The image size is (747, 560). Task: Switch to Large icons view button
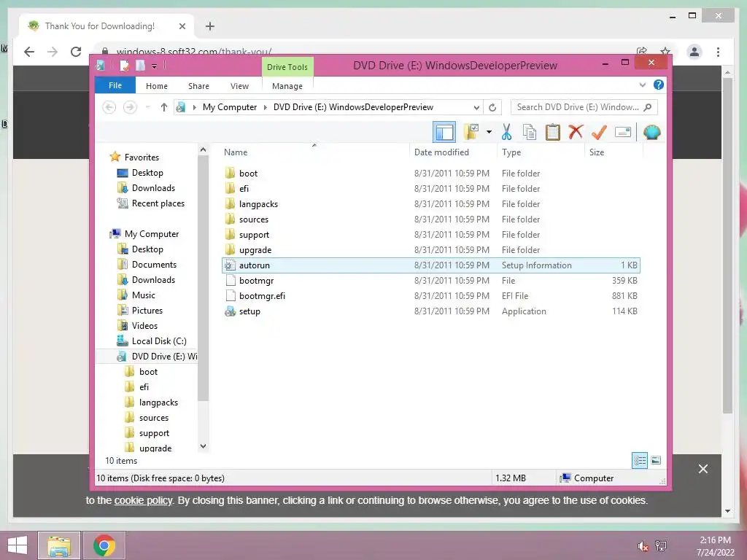[x=656, y=460]
